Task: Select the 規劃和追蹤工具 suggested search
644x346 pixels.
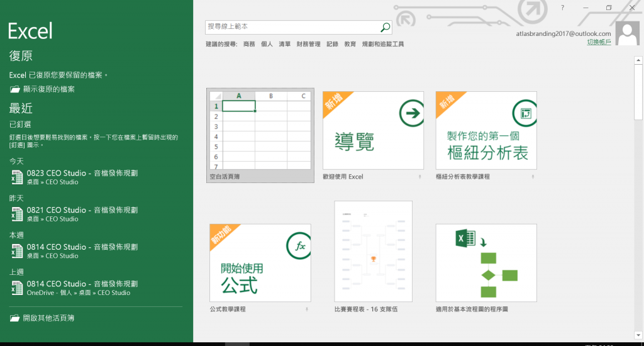Action: (x=383, y=44)
